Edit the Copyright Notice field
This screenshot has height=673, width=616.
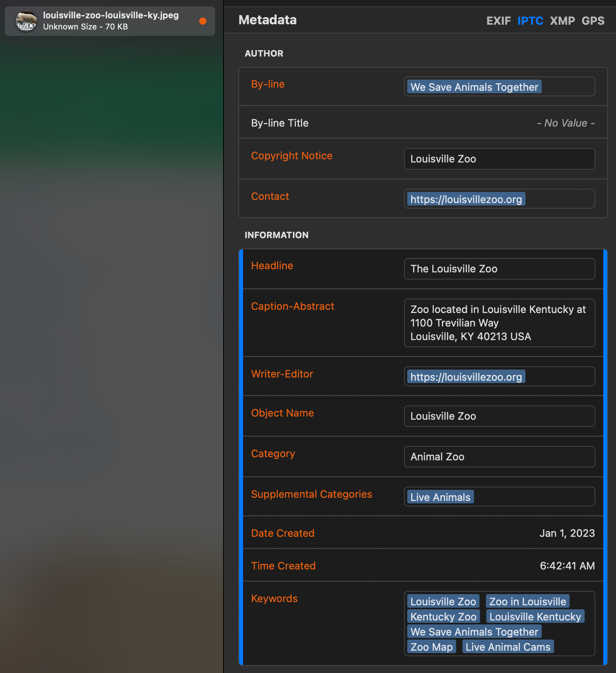tap(500, 159)
